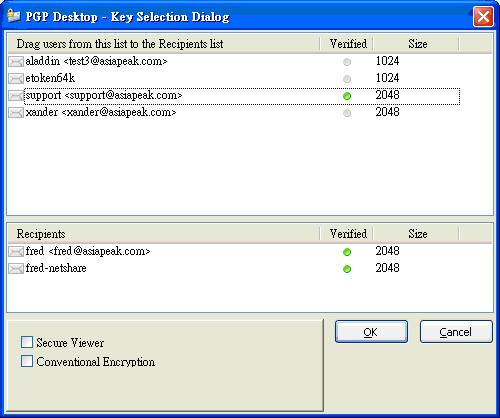
Task: Click the Cancel button
Action: (456, 332)
